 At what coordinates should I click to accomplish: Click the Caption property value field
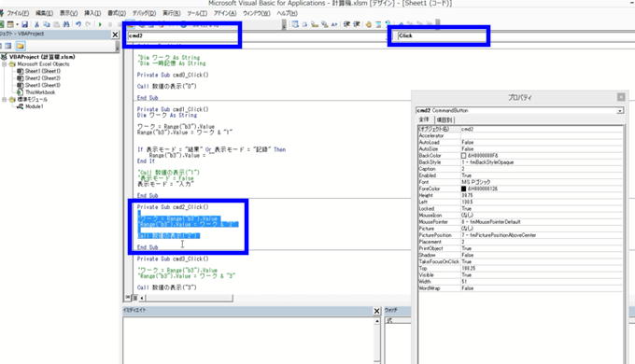[x=541, y=169]
